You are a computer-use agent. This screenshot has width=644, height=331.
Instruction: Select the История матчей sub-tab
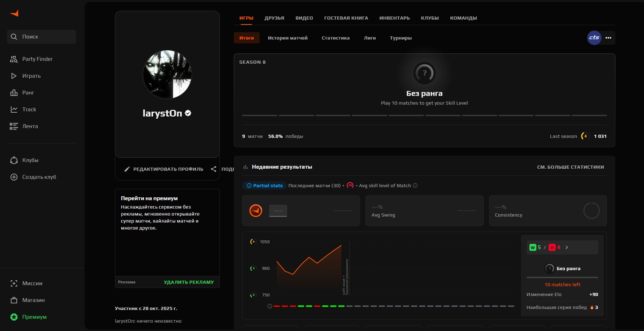(288, 38)
